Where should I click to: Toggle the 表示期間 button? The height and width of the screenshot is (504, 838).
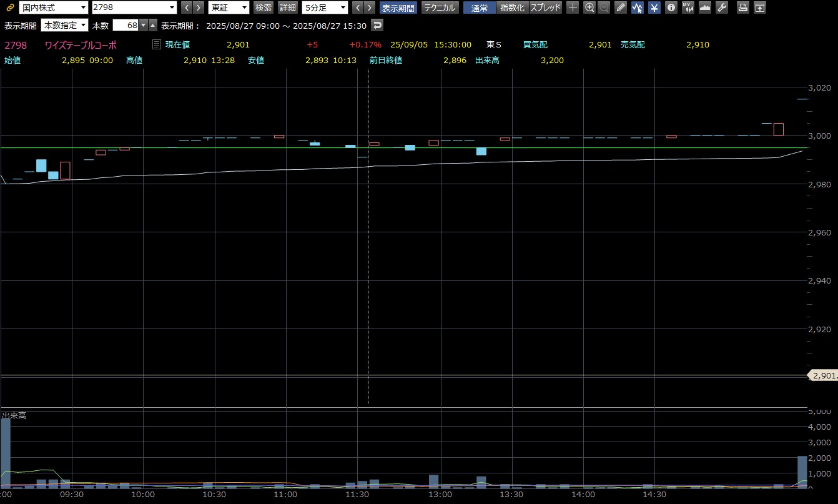[x=398, y=7]
